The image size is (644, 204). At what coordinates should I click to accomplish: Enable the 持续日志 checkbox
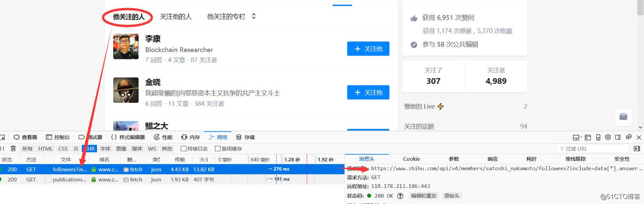click(184, 149)
